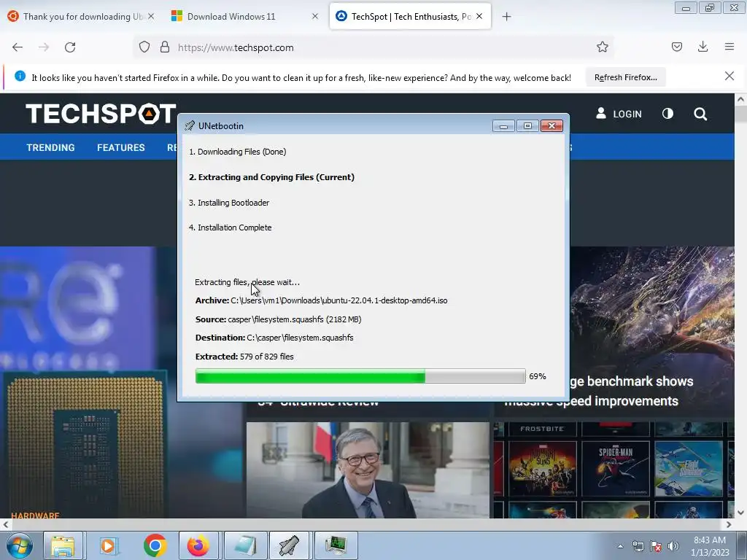
Task: Open Action Center flag tray icon
Action: pyautogui.click(x=656, y=546)
